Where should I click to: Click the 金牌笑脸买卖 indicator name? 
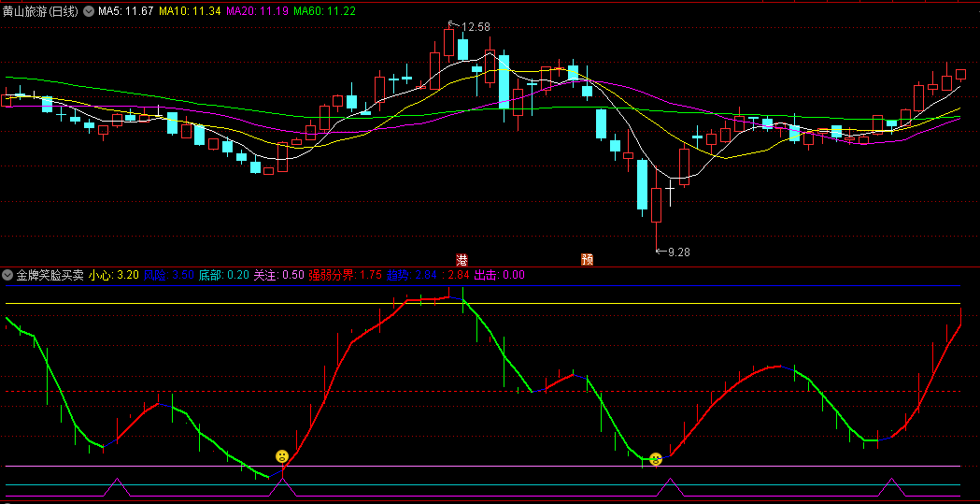(50, 275)
